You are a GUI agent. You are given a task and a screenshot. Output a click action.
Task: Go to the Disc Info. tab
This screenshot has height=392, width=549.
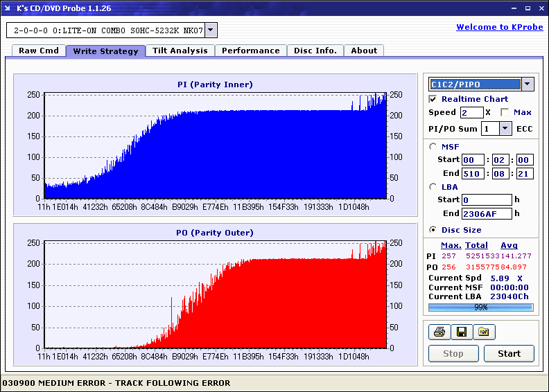(315, 51)
